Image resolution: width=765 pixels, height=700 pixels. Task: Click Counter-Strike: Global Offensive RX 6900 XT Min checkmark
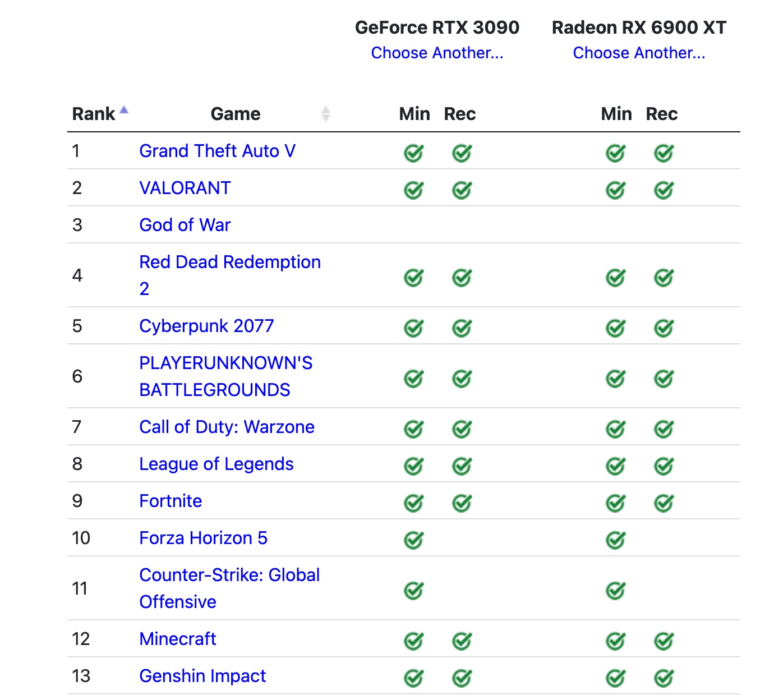coord(616,590)
